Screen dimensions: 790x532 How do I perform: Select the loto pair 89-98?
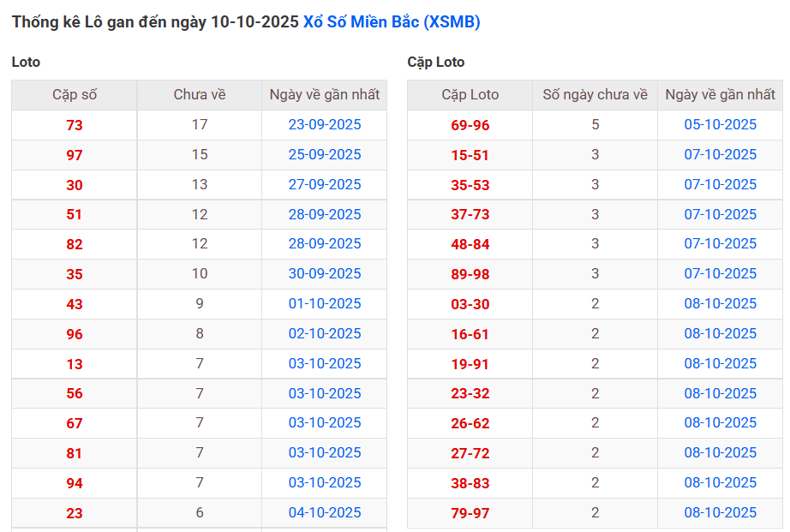(470, 274)
